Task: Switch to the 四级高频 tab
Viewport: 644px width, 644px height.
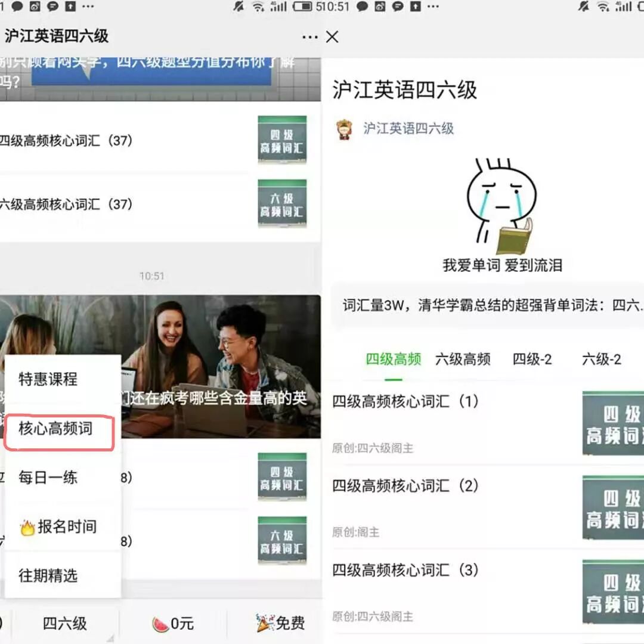Action: [x=393, y=360]
